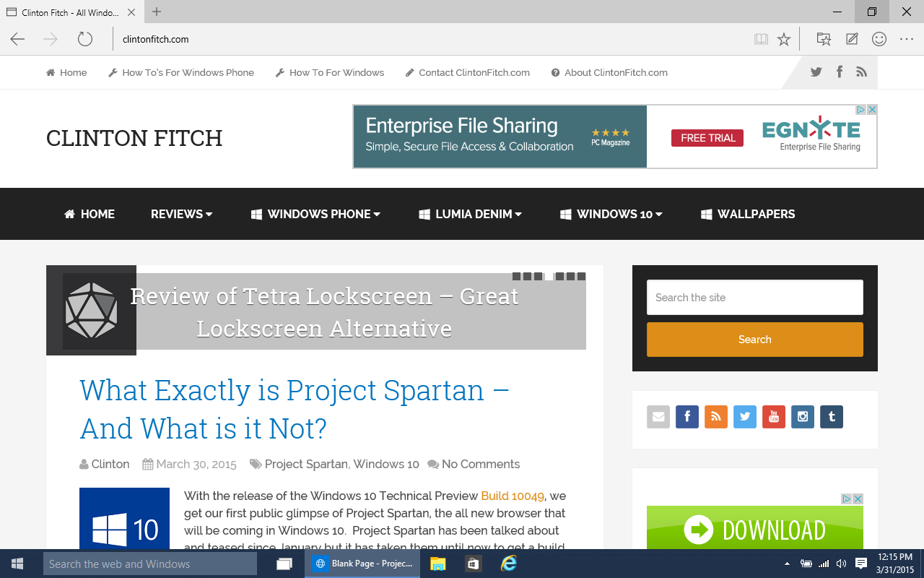Click the orange Search button
The image size is (924, 578).
tap(755, 340)
